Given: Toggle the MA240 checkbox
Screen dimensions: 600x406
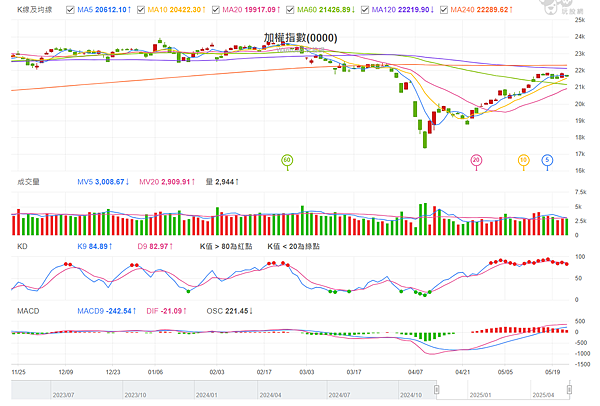Looking at the screenshot, I should (x=444, y=10).
